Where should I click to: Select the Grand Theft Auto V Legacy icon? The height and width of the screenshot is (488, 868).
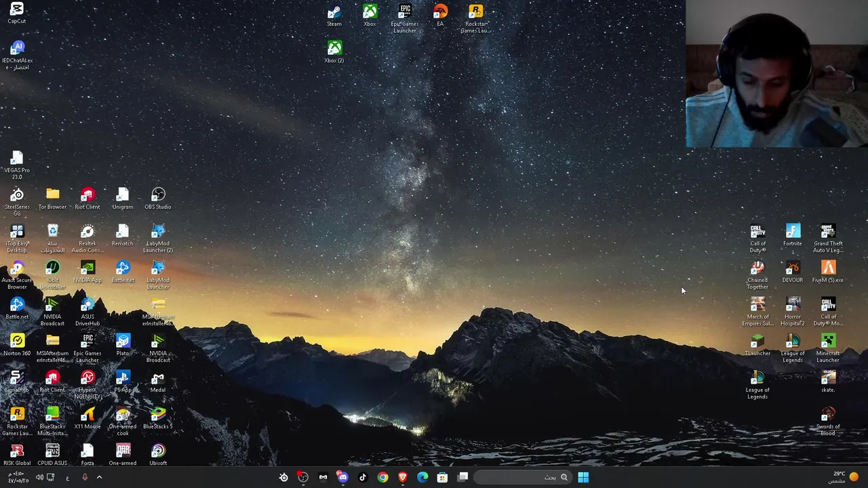point(828,238)
